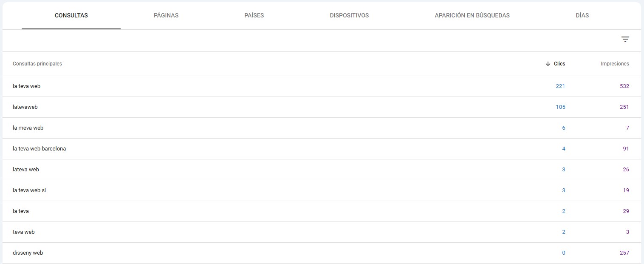Select the 'la teva web' query row
The height and width of the screenshot is (264, 644).
click(27, 86)
